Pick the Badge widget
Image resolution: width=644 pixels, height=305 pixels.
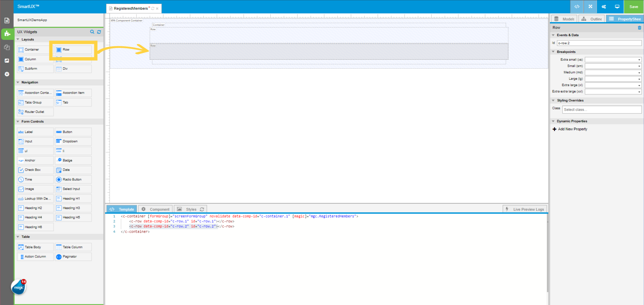click(73, 161)
